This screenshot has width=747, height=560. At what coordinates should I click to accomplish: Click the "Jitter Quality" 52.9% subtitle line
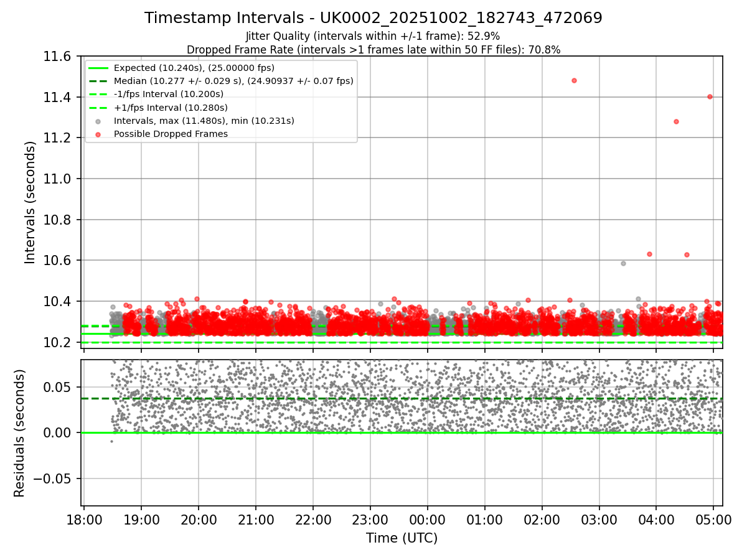pyautogui.click(x=373, y=36)
